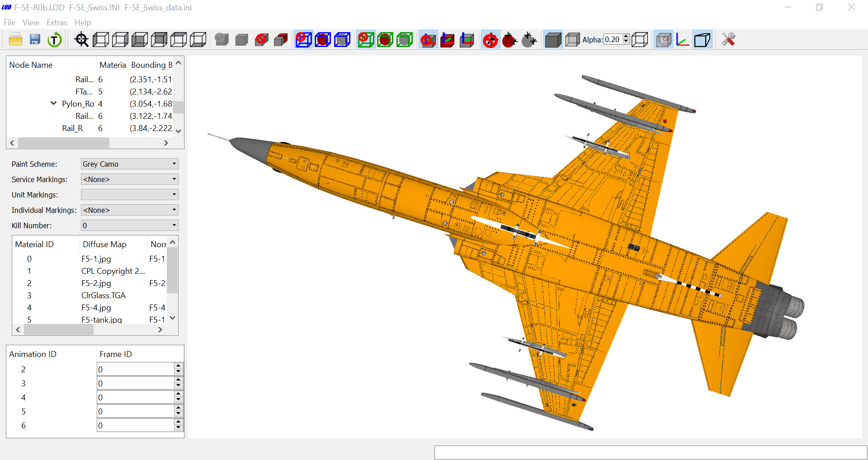Save using the blue floppy disk icon
868x460 pixels.
coord(35,40)
